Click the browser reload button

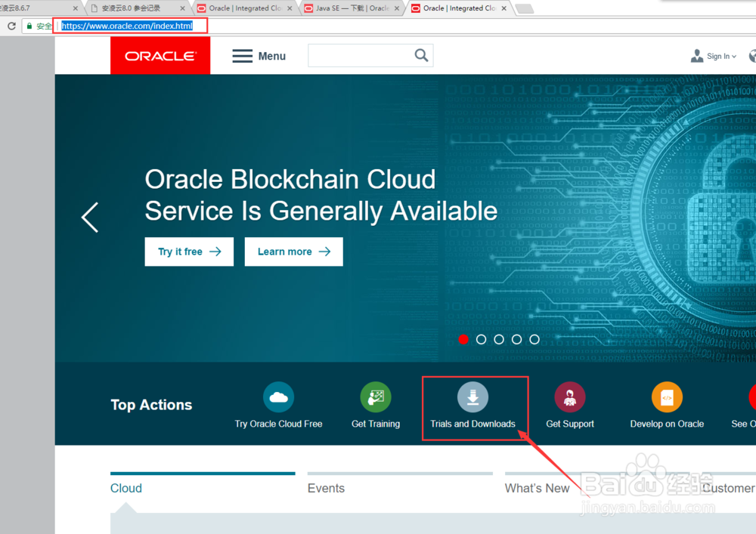11,26
